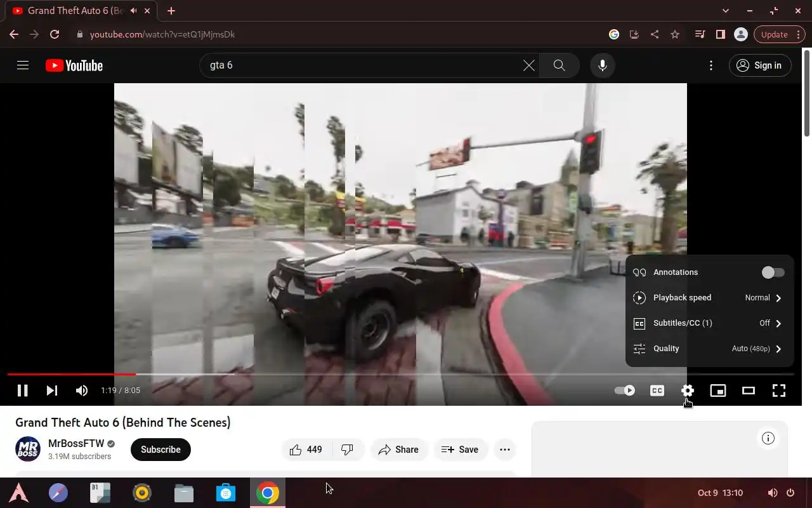
Task: Expand the Subtitles/CC chevron arrow
Action: [778, 323]
